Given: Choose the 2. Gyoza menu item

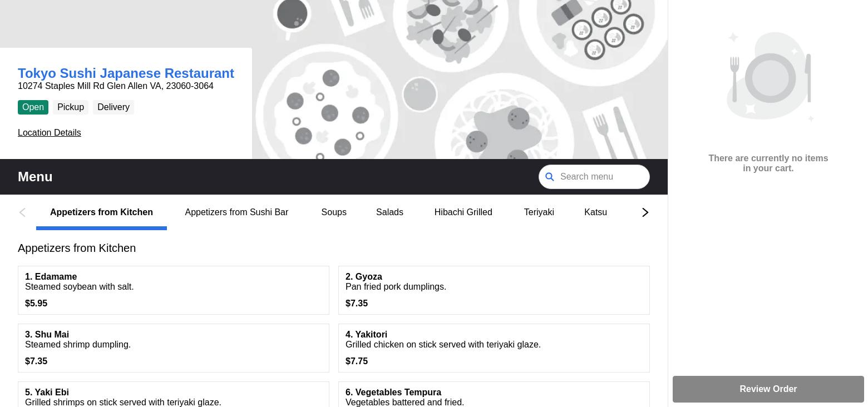Looking at the screenshot, I should (494, 290).
